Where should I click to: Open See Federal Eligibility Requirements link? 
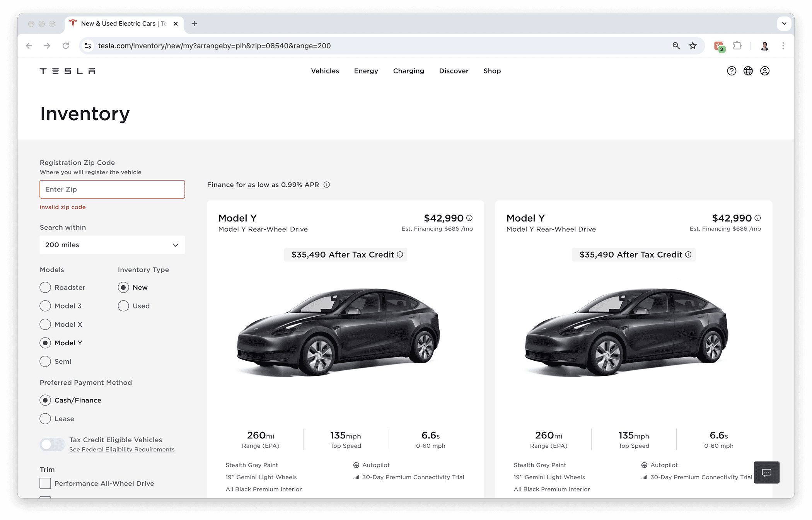[x=122, y=449]
